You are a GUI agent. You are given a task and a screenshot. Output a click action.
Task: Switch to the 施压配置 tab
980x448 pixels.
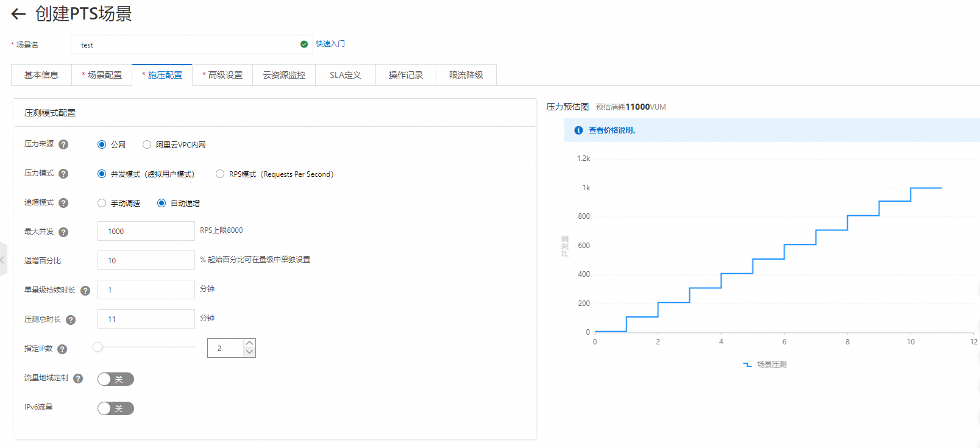(x=162, y=75)
